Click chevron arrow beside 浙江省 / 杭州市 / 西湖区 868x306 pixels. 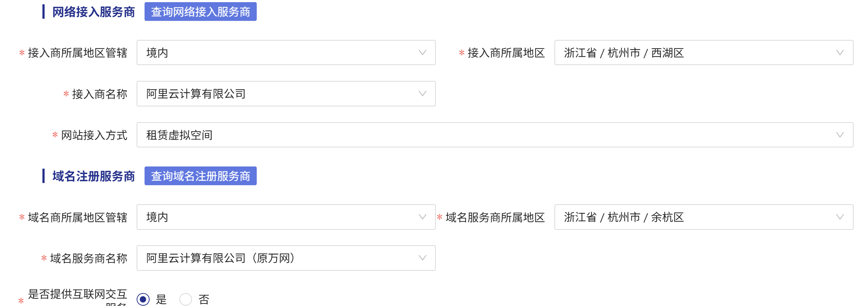click(840, 53)
